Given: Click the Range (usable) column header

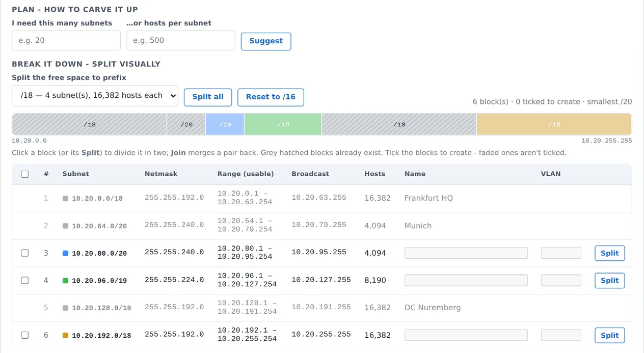Looking at the screenshot, I should [x=246, y=174].
